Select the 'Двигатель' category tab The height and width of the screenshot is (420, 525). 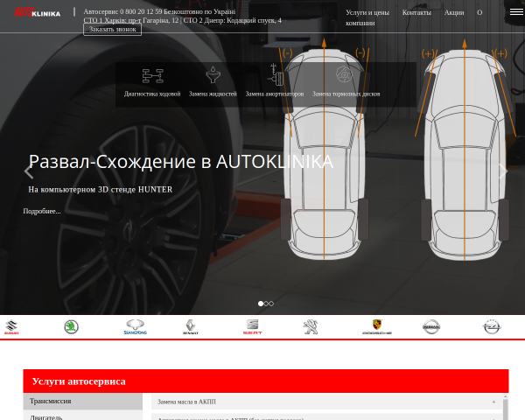(x=83, y=416)
